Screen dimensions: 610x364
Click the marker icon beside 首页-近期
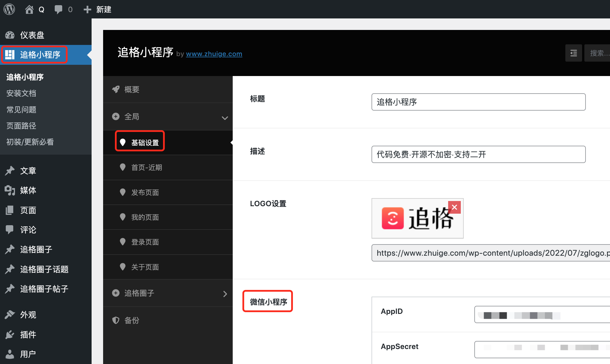coord(123,167)
